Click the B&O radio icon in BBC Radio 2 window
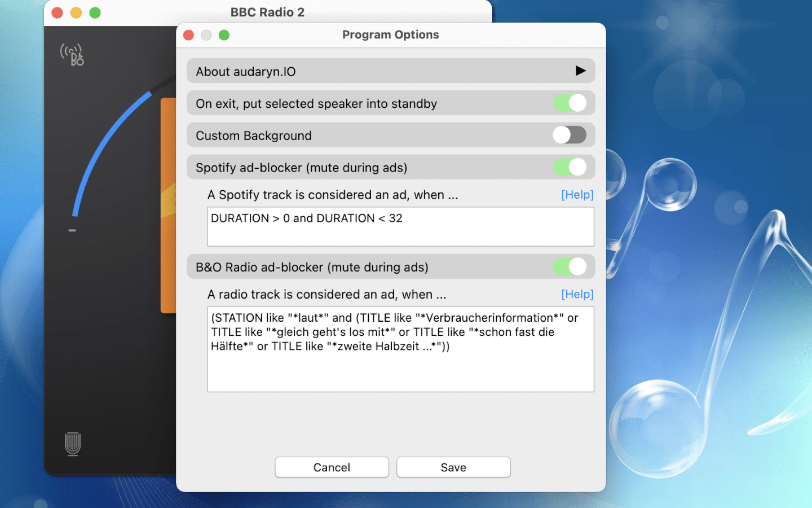 pos(72,55)
